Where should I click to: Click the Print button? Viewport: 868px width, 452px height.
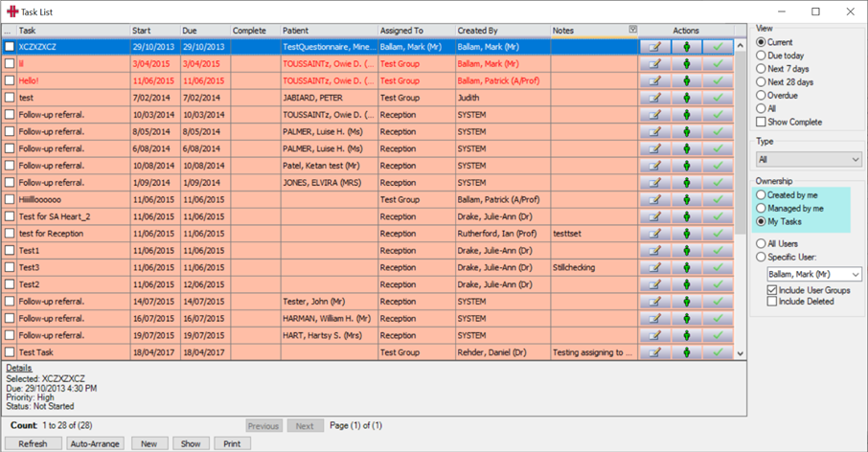pos(232,443)
